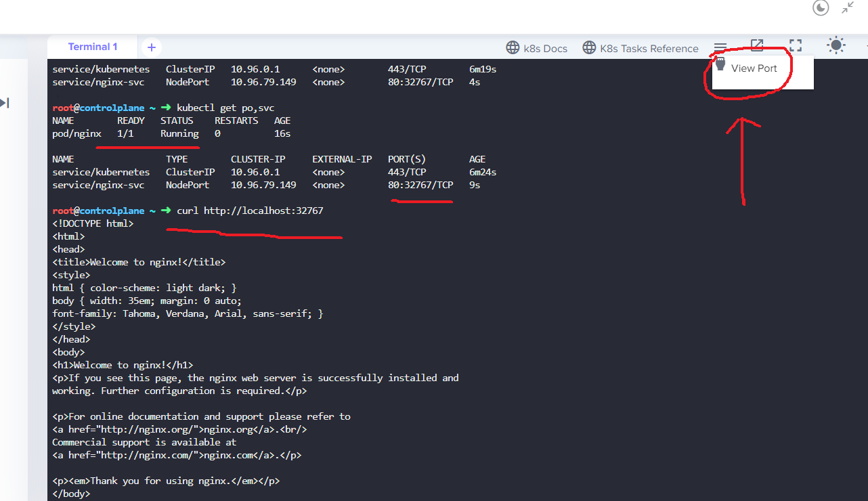Image resolution: width=868 pixels, height=501 pixels.
Task: Click the 'font-family: Tahoma, Verdana, Arial, sans-serif; }' line
Action: tap(188, 314)
